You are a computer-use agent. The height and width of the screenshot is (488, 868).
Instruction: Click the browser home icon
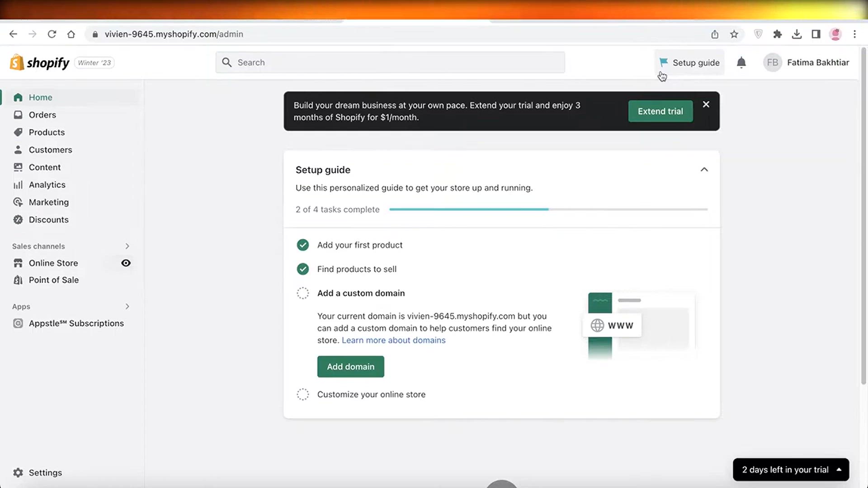coord(71,34)
